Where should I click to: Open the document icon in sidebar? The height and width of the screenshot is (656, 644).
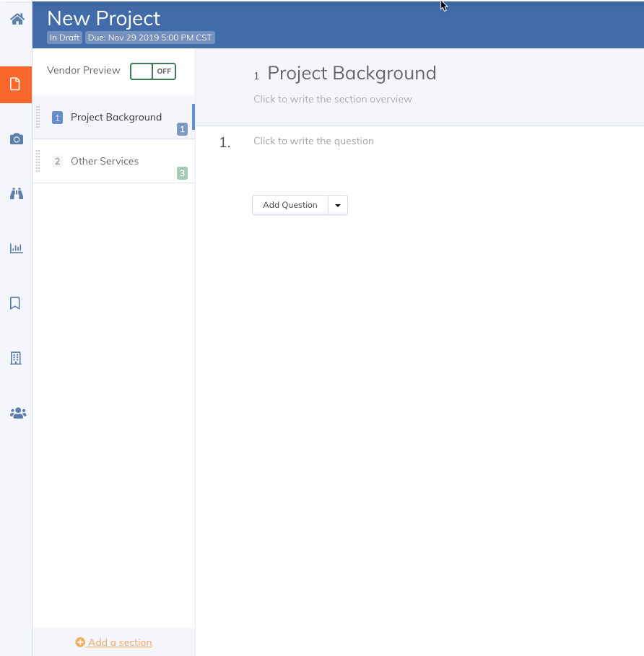tap(16, 84)
